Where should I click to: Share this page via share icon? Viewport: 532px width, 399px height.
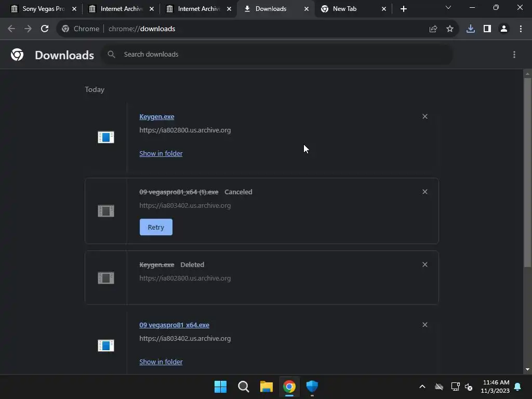tap(433, 29)
